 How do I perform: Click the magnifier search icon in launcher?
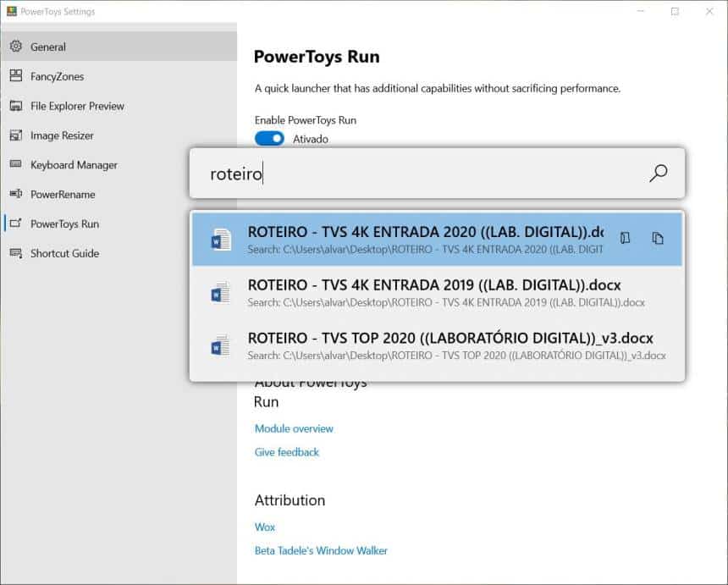pos(659,174)
